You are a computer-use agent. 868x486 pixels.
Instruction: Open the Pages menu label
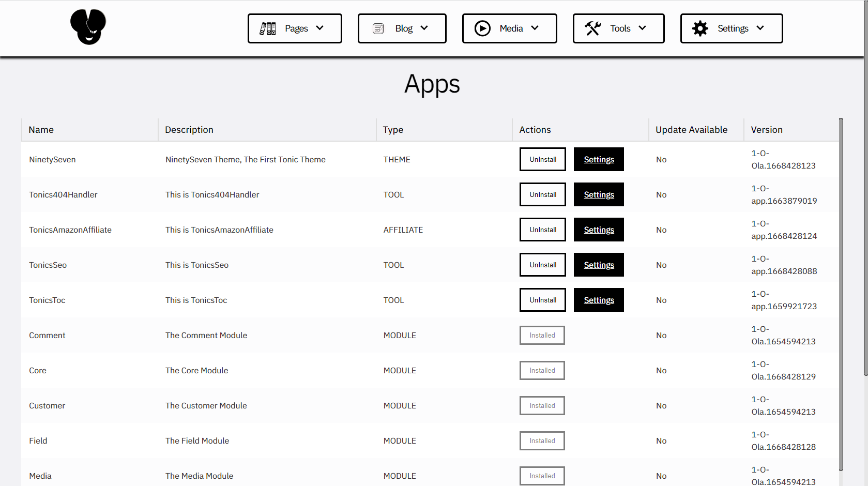pos(296,28)
